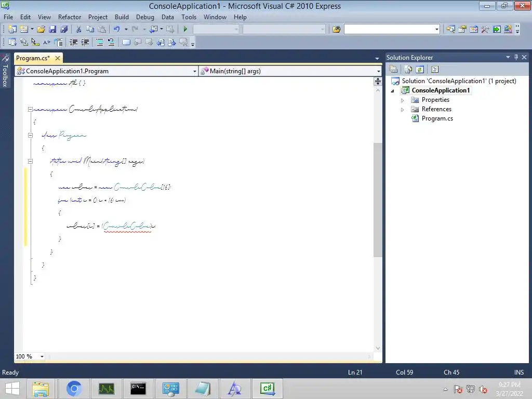Image resolution: width=532 pixels, height=399 pixels.
Task: Click the Display Quick Info cursor icon
Action: (x=35, y=42)
